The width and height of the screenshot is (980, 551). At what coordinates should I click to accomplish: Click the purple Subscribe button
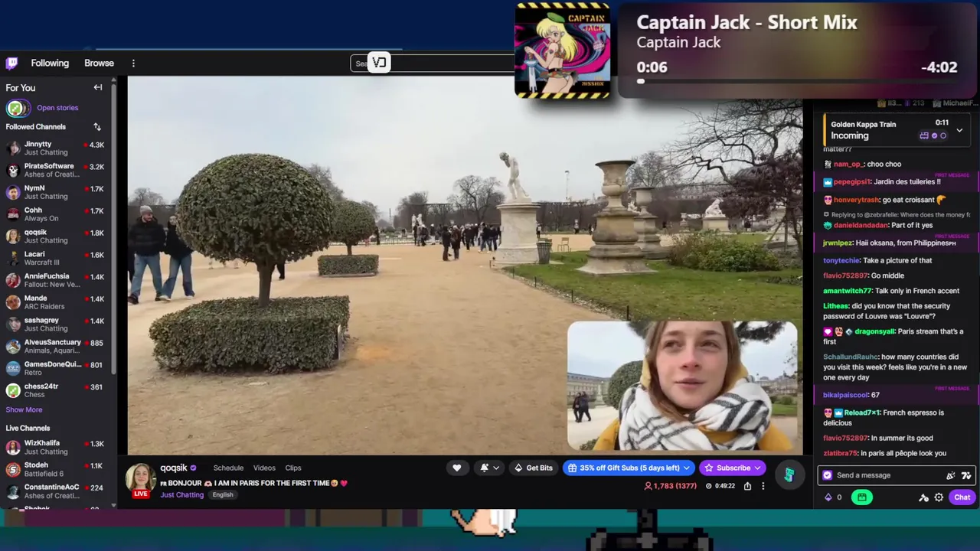coord(733,468)
